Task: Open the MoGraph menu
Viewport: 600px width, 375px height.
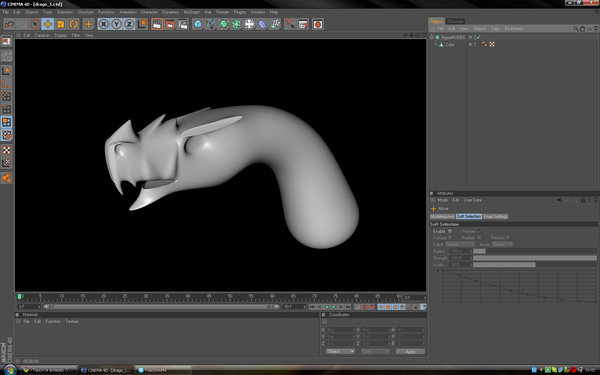Action: (x=191, y=12)
